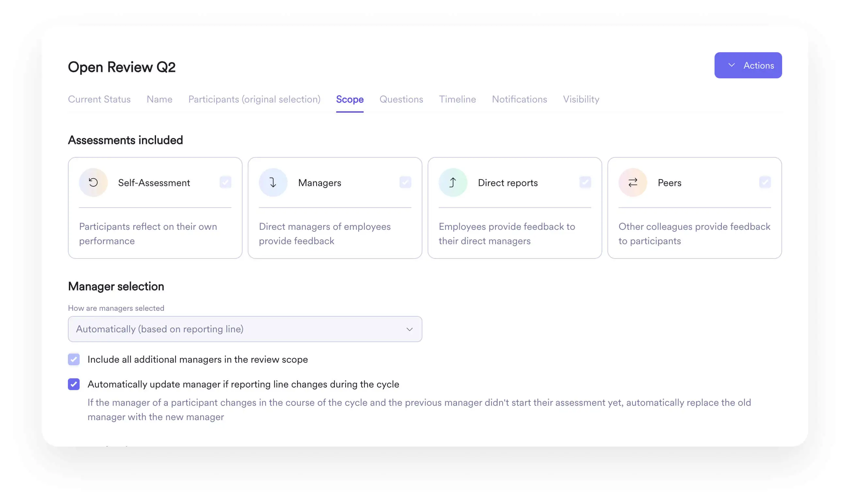Image resolution: width=850 pixels, height=504 pixels.
Task: Uncheck the Direct reports assessment checkbox
Action: [585, 182]
